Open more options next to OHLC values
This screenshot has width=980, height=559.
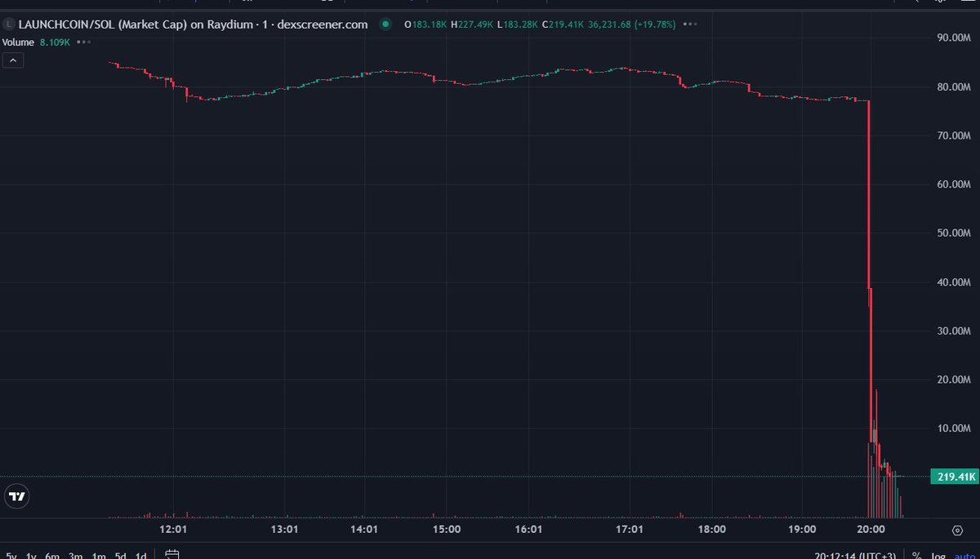pos(691,24)
